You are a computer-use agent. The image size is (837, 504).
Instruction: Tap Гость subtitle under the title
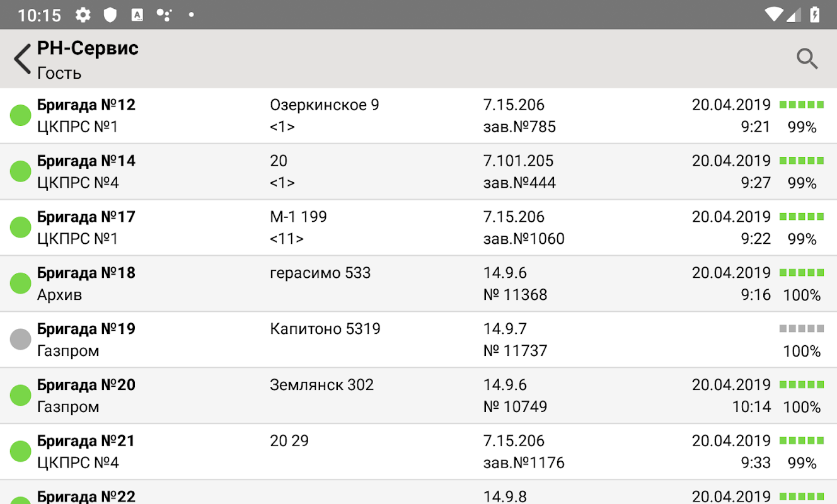[59, 73]
